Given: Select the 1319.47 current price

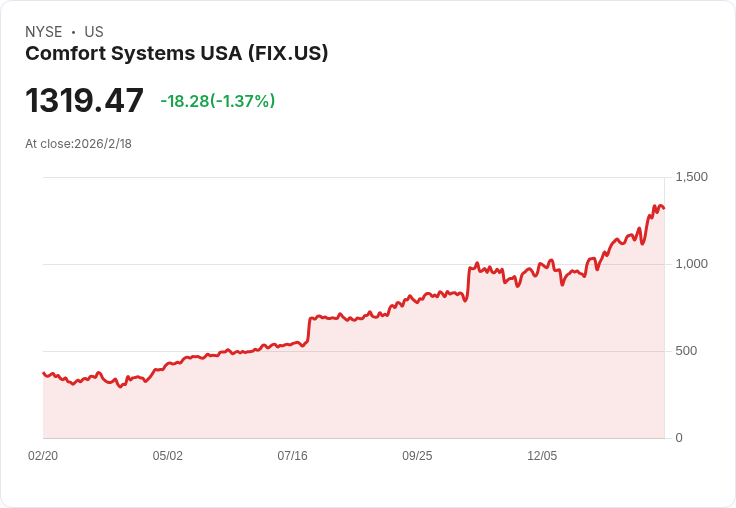Looking at the screenshot, I should point(84,100).
